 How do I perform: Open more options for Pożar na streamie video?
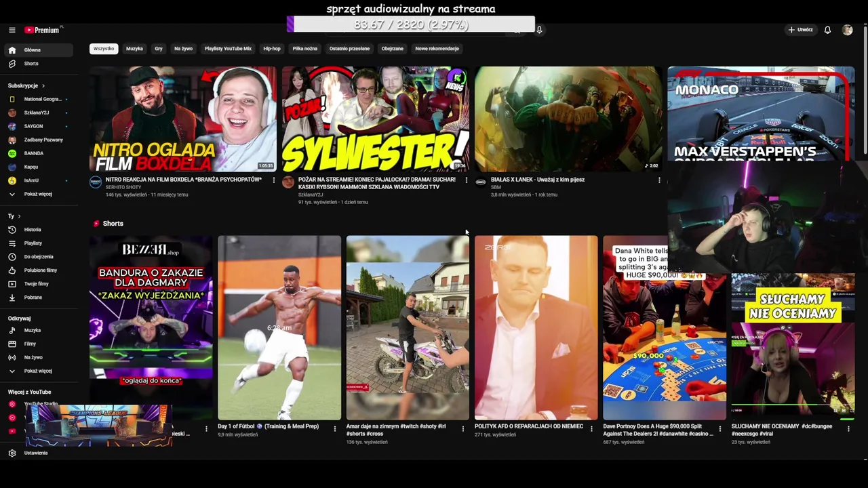466,180
